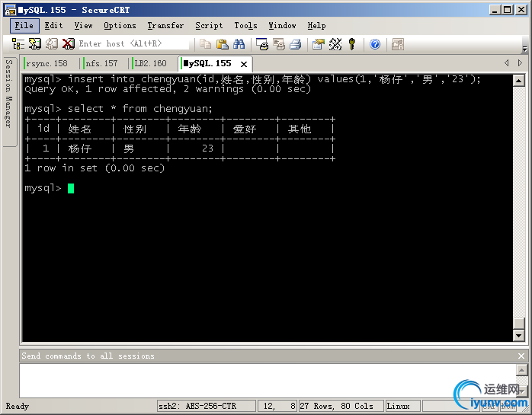
Task: Open Global Options tools icon
Action: (335, 44)
